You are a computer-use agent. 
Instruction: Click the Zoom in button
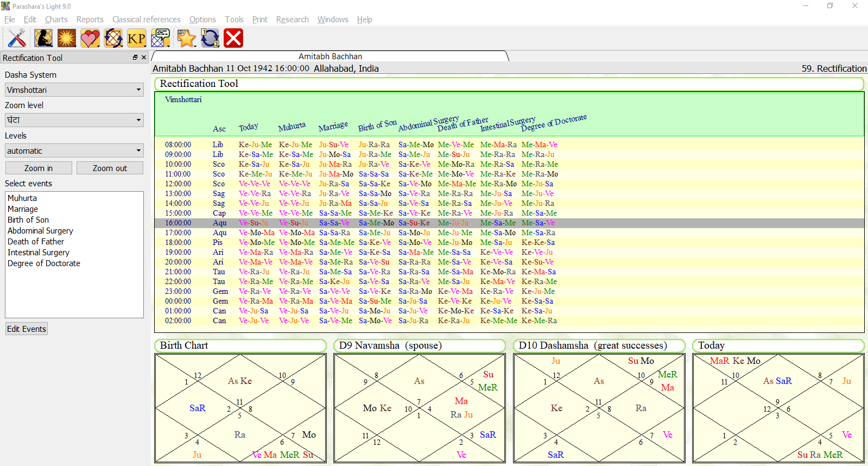[39, 168]
